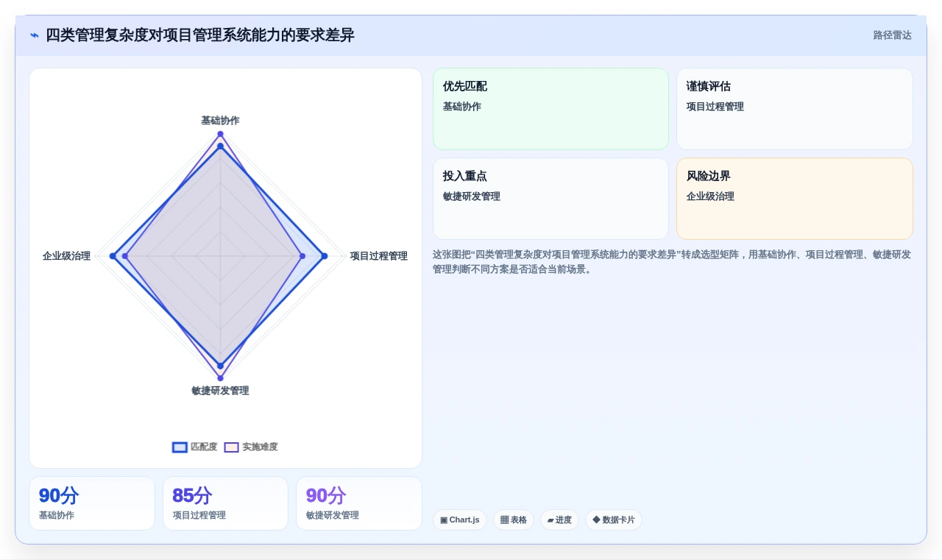This screenshot has height=560, width=942.
Task: Open the 风险边界 card
Action: coord(795,199)
